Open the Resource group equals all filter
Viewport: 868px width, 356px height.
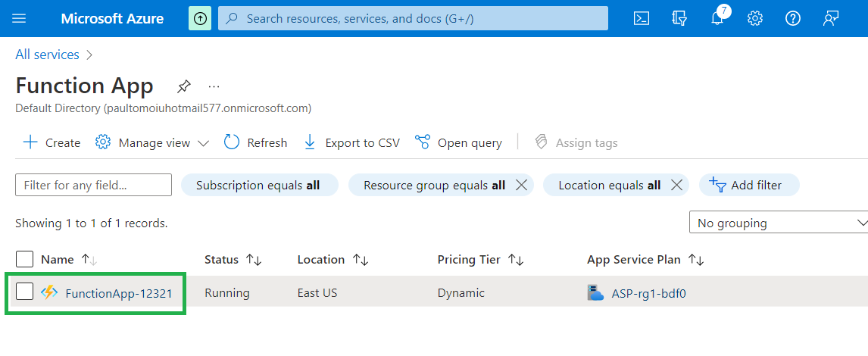435,185
